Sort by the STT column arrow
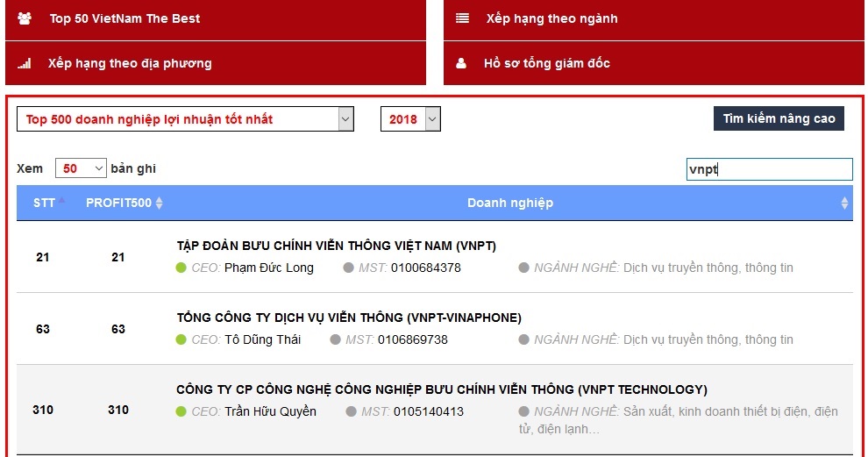 (x=62, y=202)
